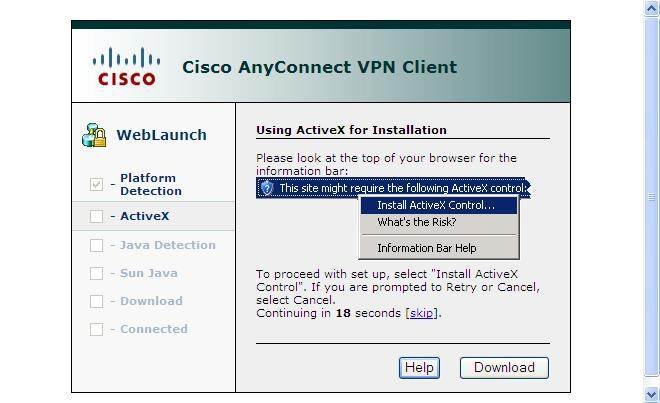Screen dimensions: 660x403
Task: Check the ActiveX step checkbox
Action: point(96,216)
